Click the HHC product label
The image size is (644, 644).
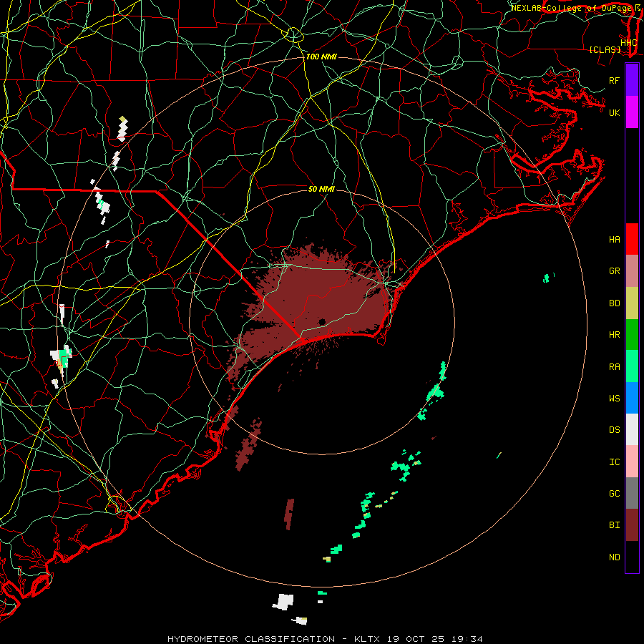629,43
